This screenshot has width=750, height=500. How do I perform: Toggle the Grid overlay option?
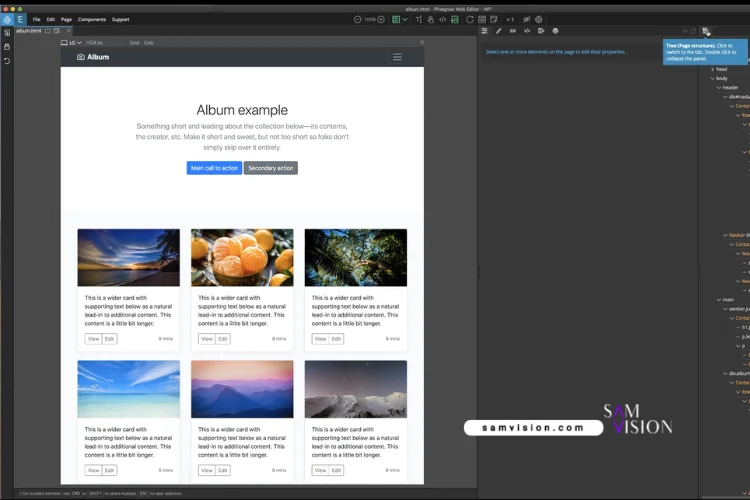134,43
